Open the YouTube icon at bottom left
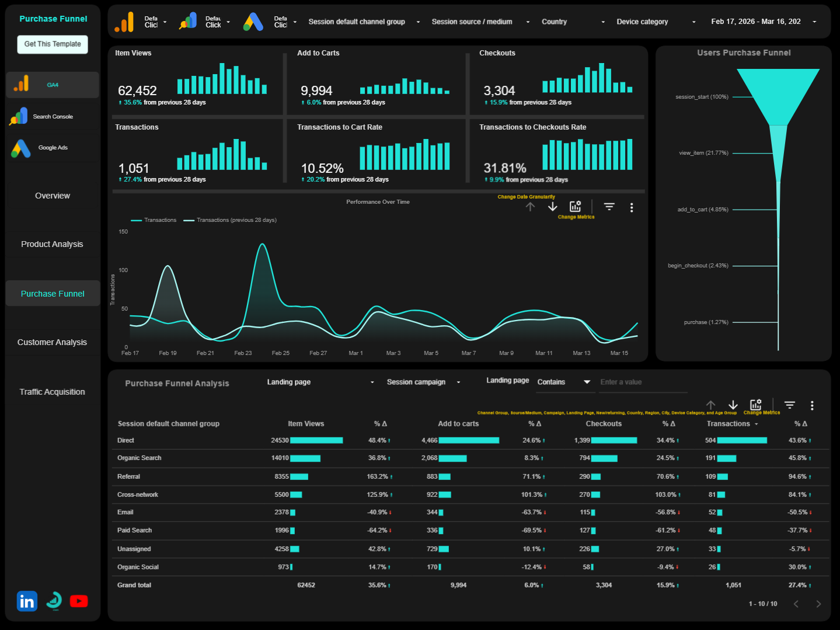 79,600
